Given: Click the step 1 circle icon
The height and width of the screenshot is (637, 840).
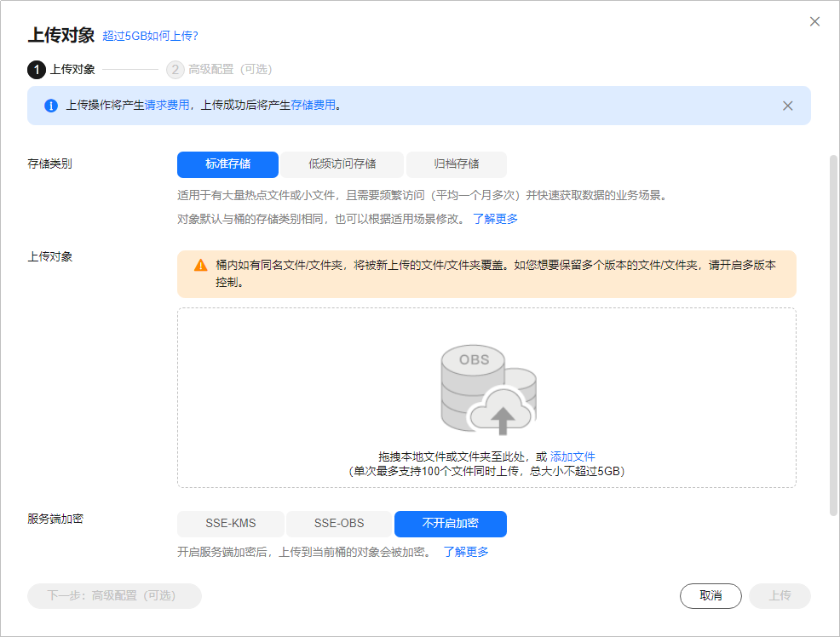Looking at the screenshot, I should pos(37,70).
